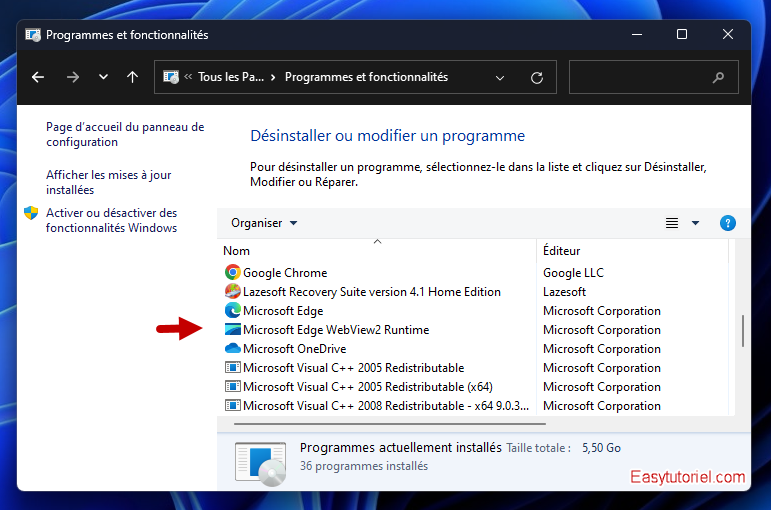Click the '5,50 Go' total size value
This screenshot has height=510, width=771.
coord(601,448)
